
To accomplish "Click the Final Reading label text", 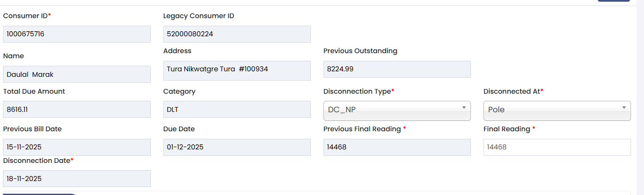I will pyautogui.click(x=507, y=129).
